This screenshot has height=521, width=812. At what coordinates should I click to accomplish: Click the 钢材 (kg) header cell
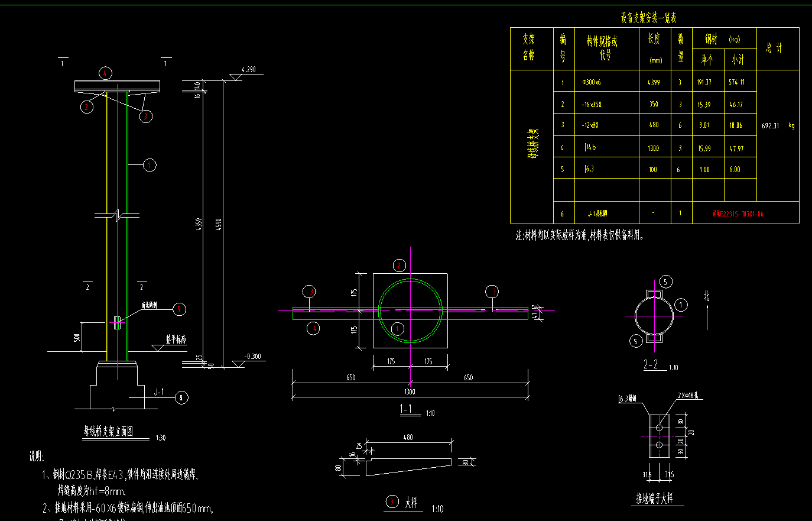tap(722, 39)
